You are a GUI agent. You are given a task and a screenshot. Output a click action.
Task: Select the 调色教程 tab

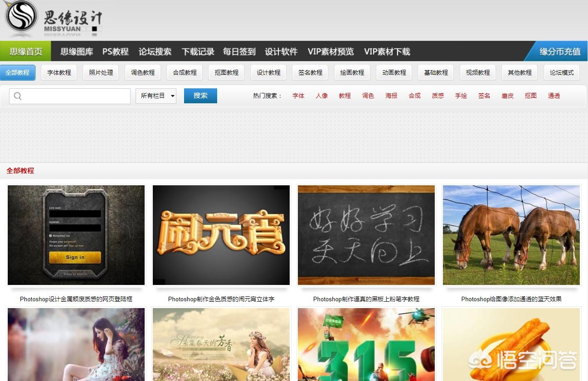click(x=142, y=72)
